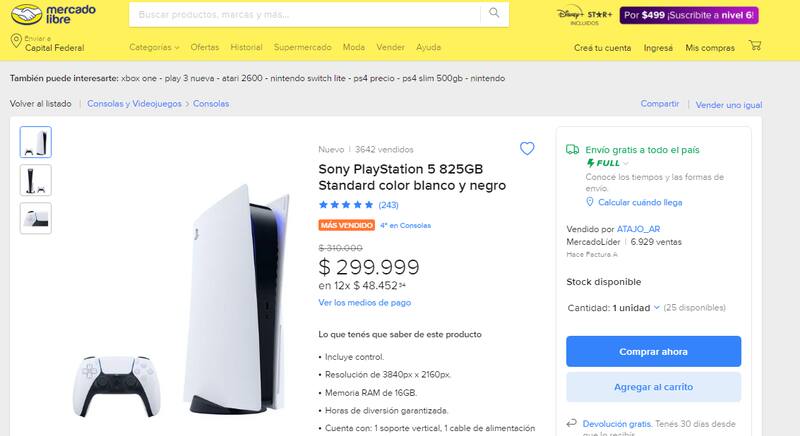Open Ver los medios de pago link
The width and height of the screenshot is (800, 436).
pos(364,302)
